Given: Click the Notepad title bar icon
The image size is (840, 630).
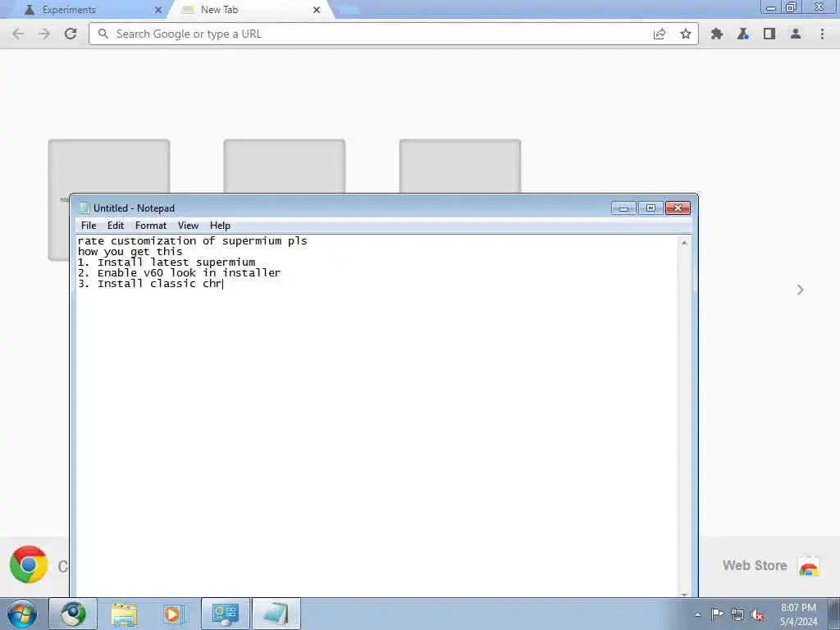Looking at the screenshot, I should click(x=84, y=208).
